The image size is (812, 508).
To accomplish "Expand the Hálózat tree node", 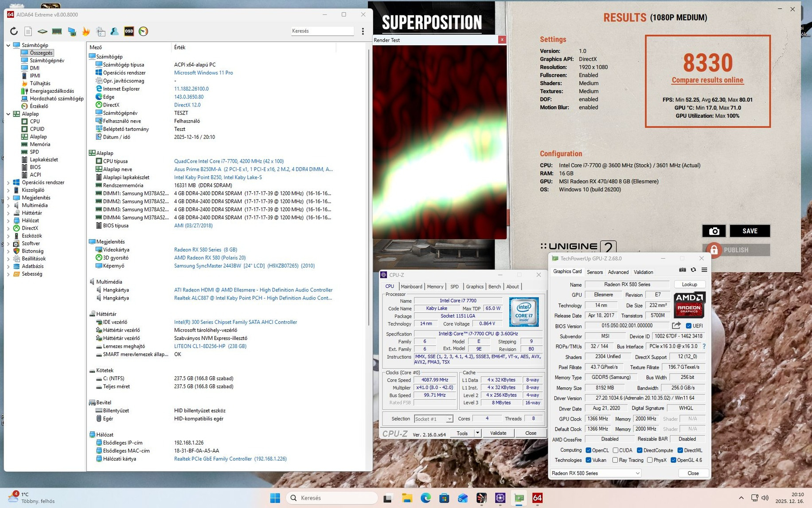I will 8,221.
